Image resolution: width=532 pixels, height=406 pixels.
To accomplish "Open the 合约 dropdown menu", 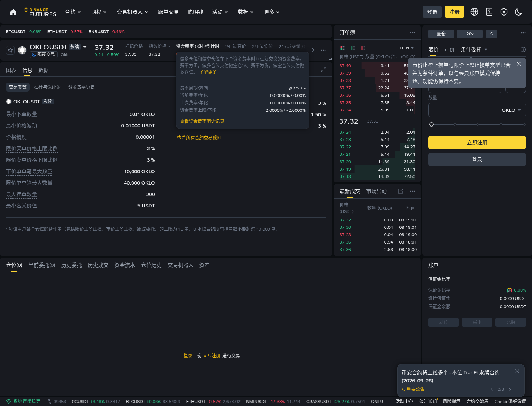I will click(73, 12).
